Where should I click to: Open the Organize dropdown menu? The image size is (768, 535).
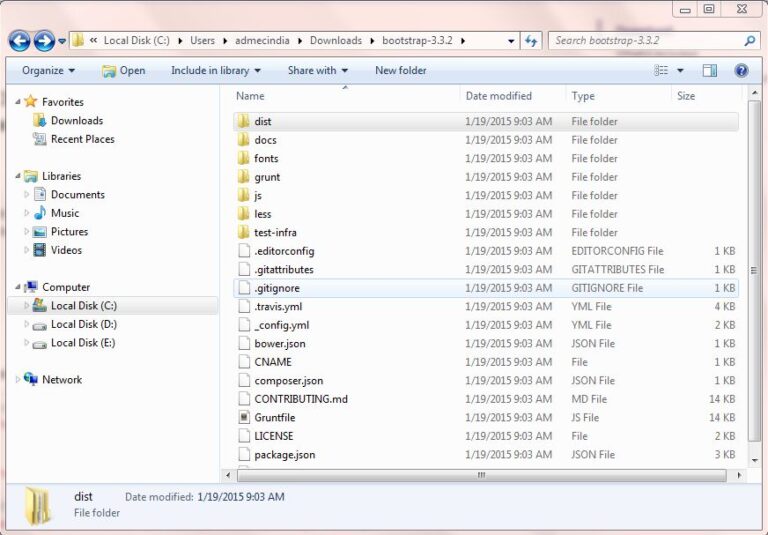pyautogui.click(x=48, y=71)
